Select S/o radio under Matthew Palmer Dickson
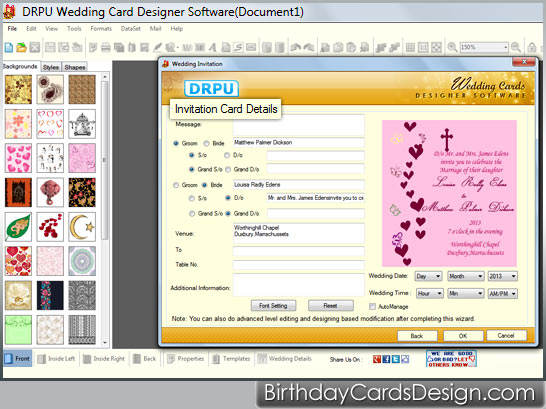The height and width of the screenshot is (409, 546). (192, 155)
